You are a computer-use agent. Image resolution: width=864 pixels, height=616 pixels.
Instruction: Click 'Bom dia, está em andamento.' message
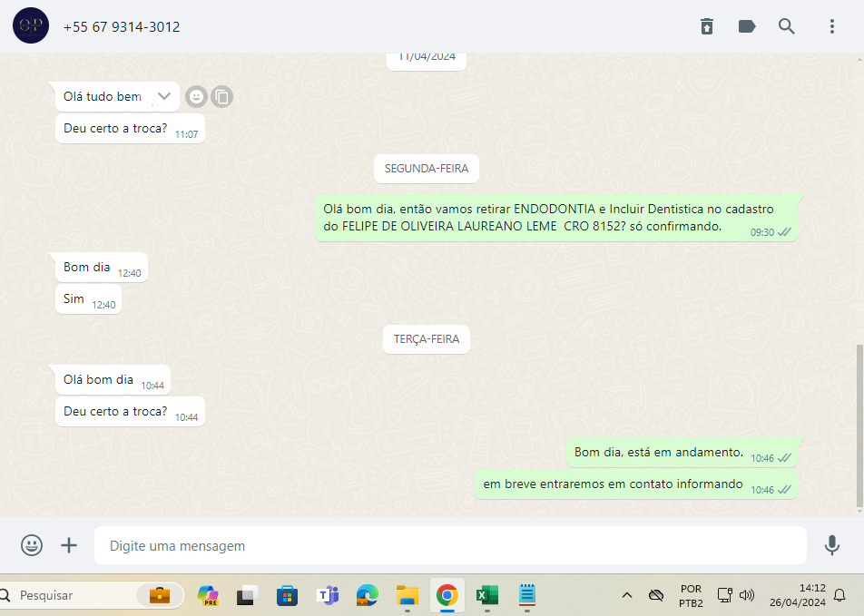click(x=682, y=453)
